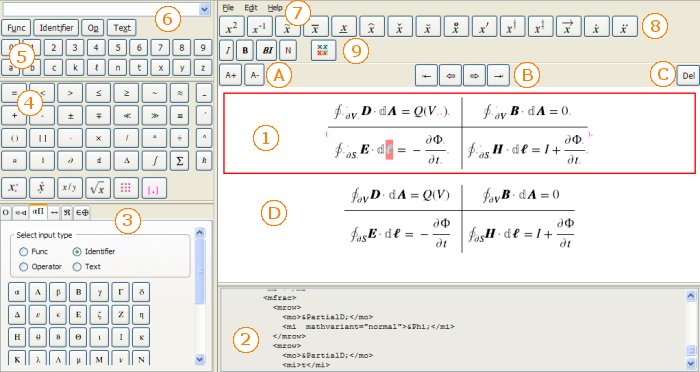700x372 pixels.
Task: Open the Edit menu
Action: [x=251, y=8]
